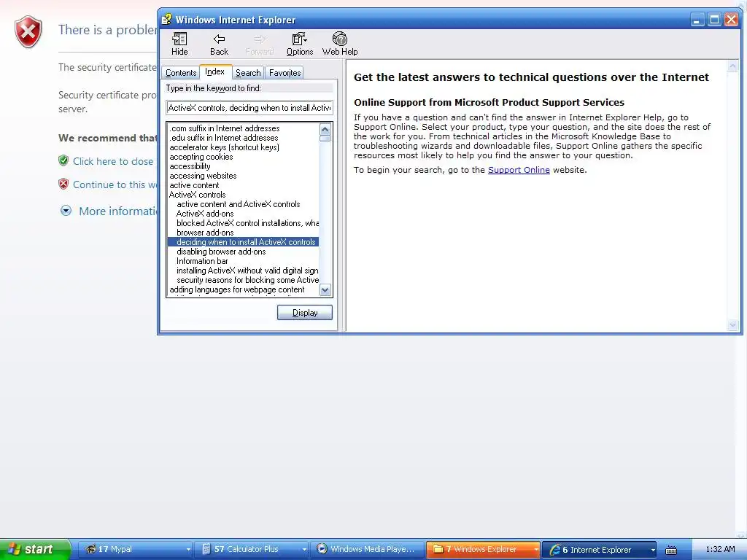
Task: Select the Index tab
Action: pyautogui.click(x=215, y=71)
